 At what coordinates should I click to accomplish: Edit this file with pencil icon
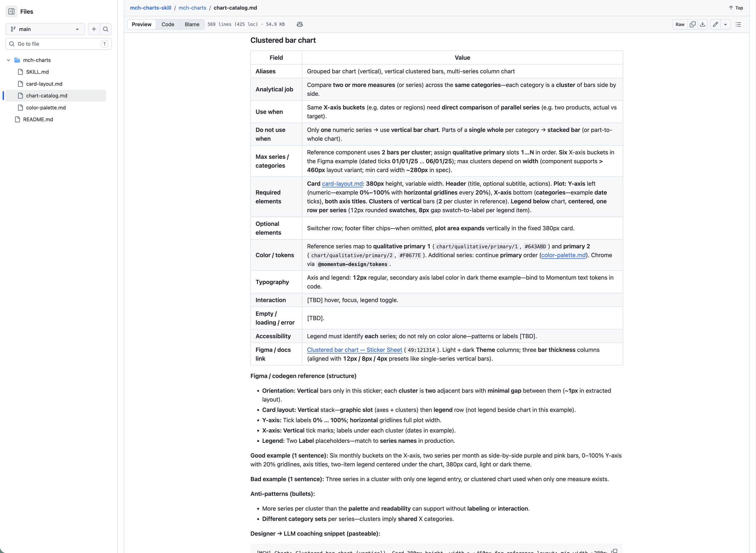tap(715, 25)
